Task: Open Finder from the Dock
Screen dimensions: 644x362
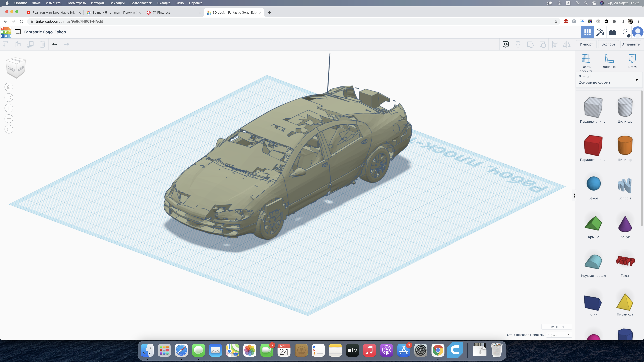Action: (x=147, y=351)
